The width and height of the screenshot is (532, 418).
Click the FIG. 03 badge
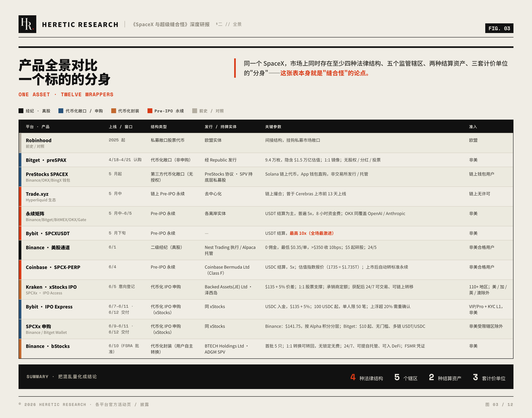[x=499, y=28]
